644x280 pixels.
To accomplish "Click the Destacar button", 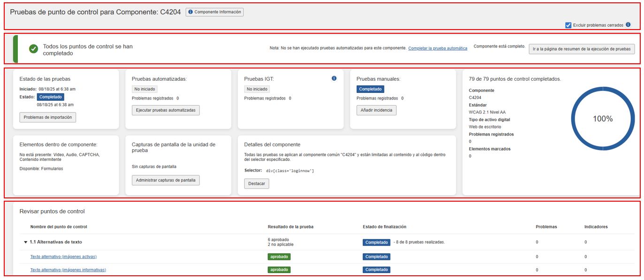I will (x=256, y=184).
